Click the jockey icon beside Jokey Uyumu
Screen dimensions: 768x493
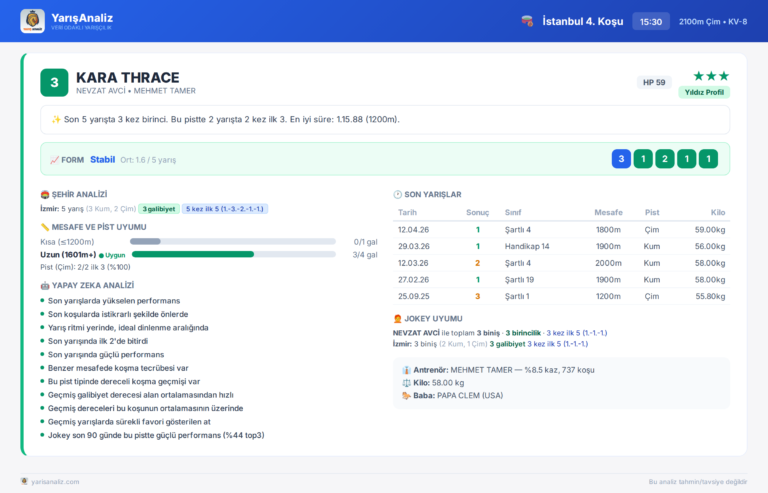coord(398,319)
